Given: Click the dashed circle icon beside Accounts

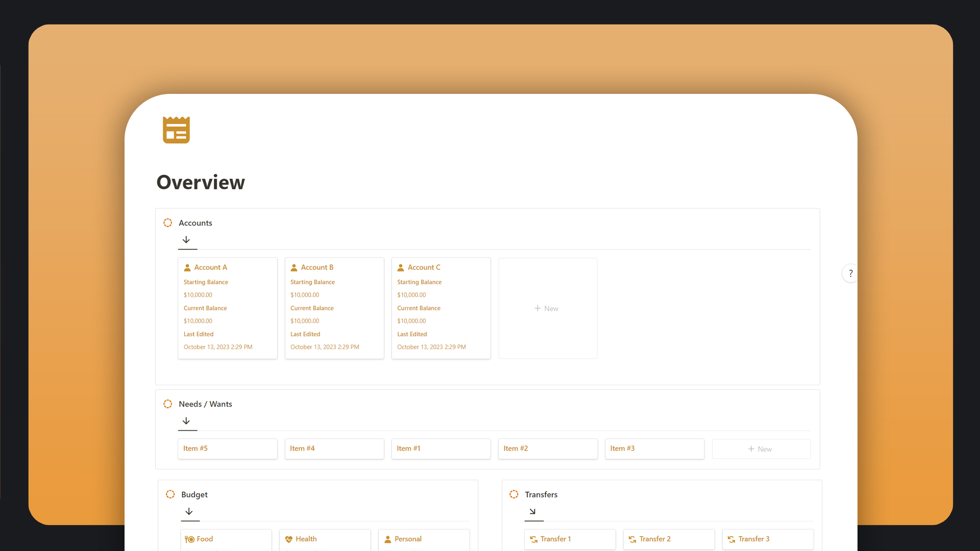Looking at the screenshot, I should [167, 223].
